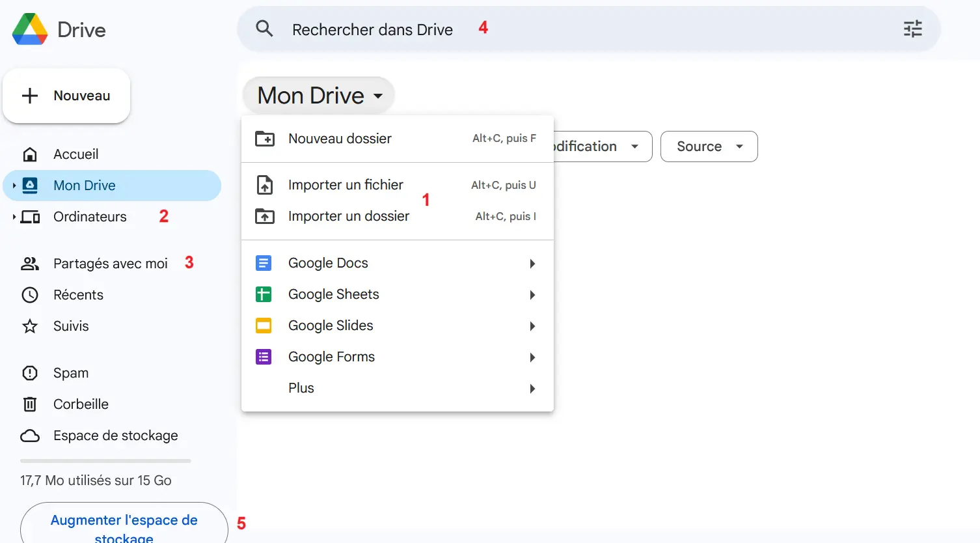Select the Google Docs icon
This screenshot has height=543, width=980.
[x=264, y=262]
